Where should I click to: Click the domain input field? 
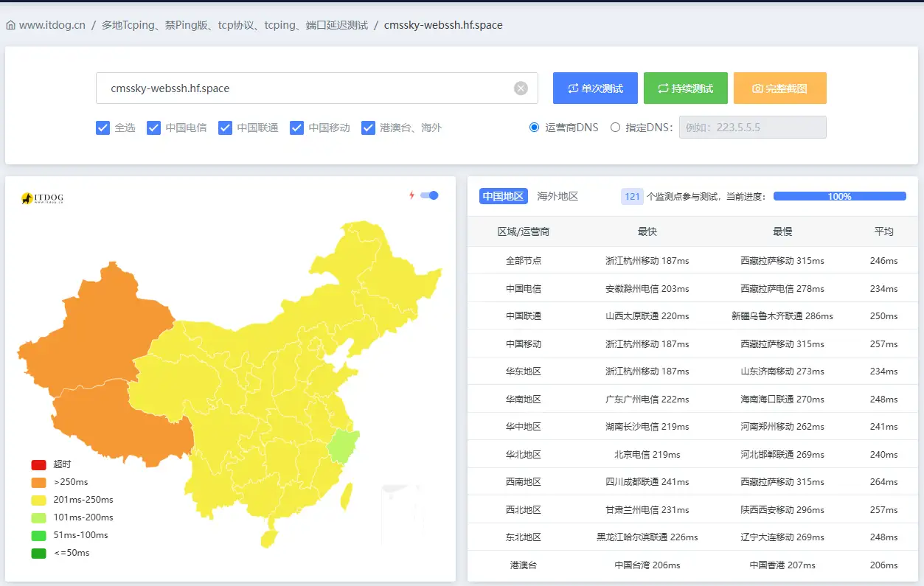317,88
